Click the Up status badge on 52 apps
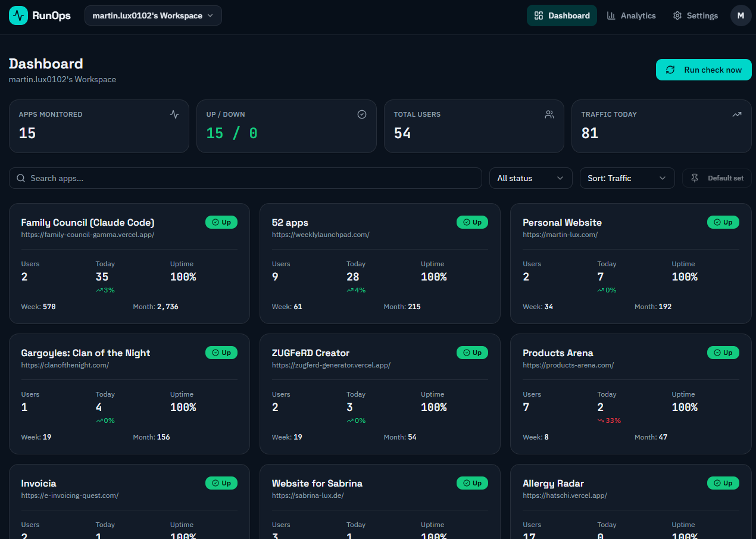The width and height of the screenshot is (756, 539). [x=472, y=222]
